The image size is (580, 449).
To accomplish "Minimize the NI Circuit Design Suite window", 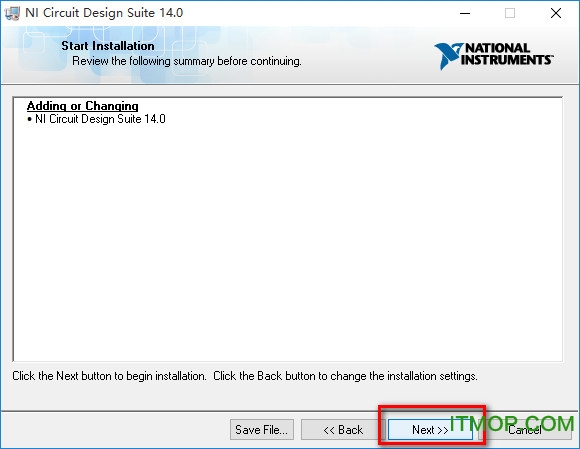I will point(465,13).
